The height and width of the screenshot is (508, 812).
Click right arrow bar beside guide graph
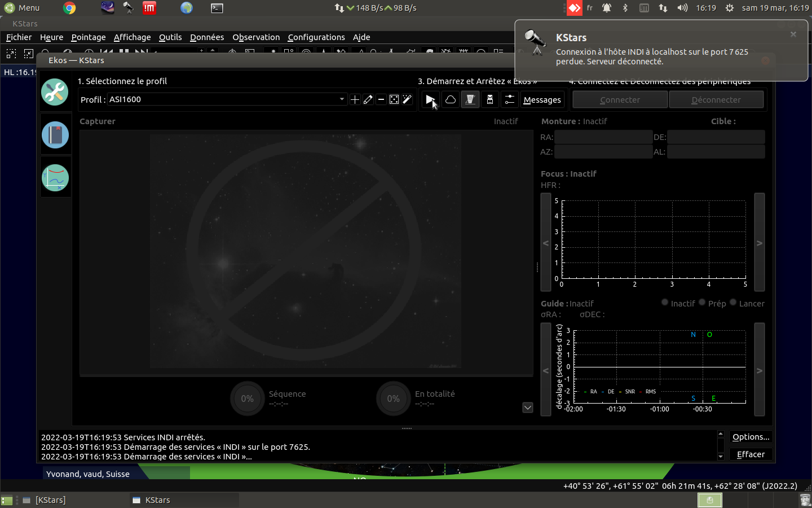[x=760, y=370]
